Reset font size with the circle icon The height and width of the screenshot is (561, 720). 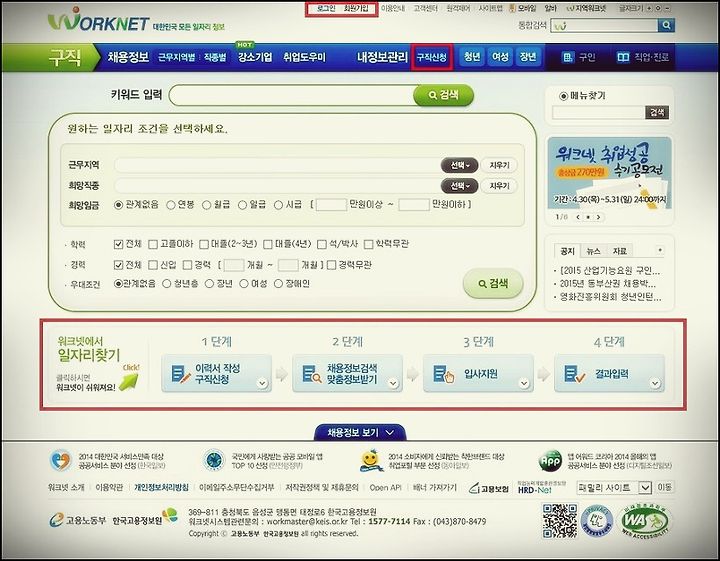[x=658, y=8]
